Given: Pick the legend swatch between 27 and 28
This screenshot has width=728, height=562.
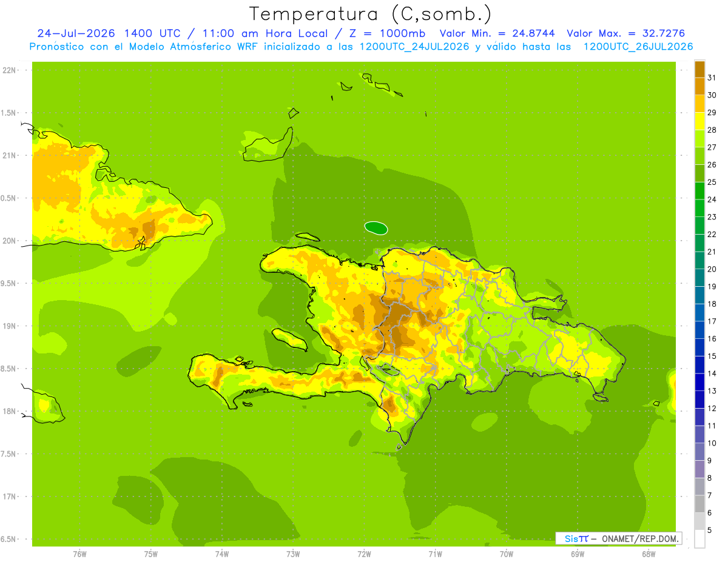Looking at the screenshot, I should 699,138.
